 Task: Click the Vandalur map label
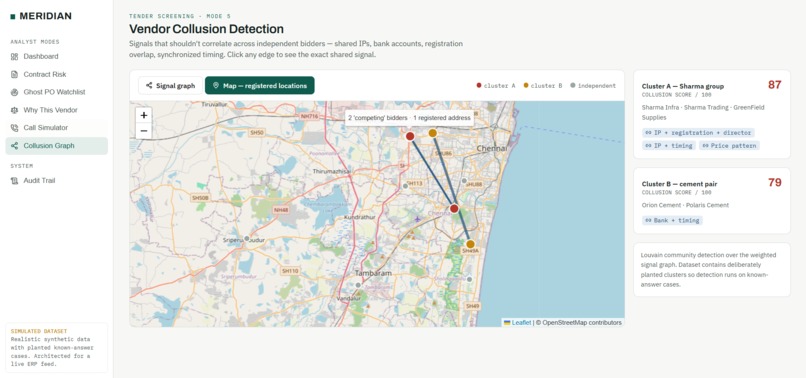coord(349,299)
